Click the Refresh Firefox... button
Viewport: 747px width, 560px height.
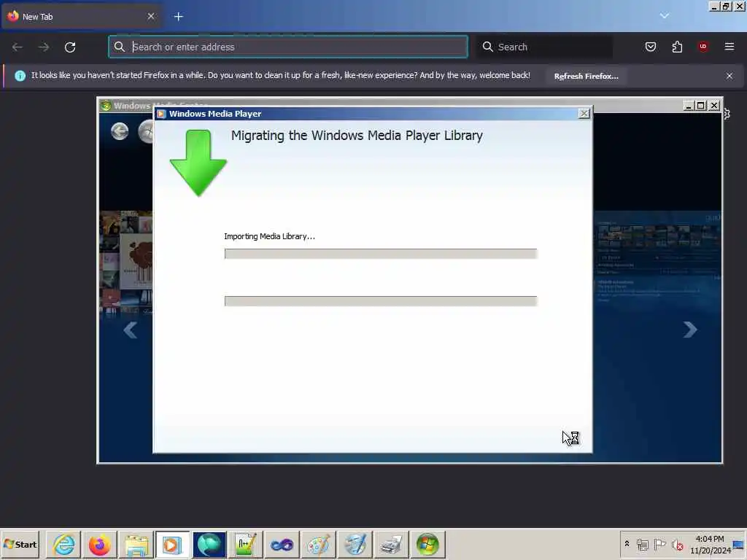[x=586, y=76]
